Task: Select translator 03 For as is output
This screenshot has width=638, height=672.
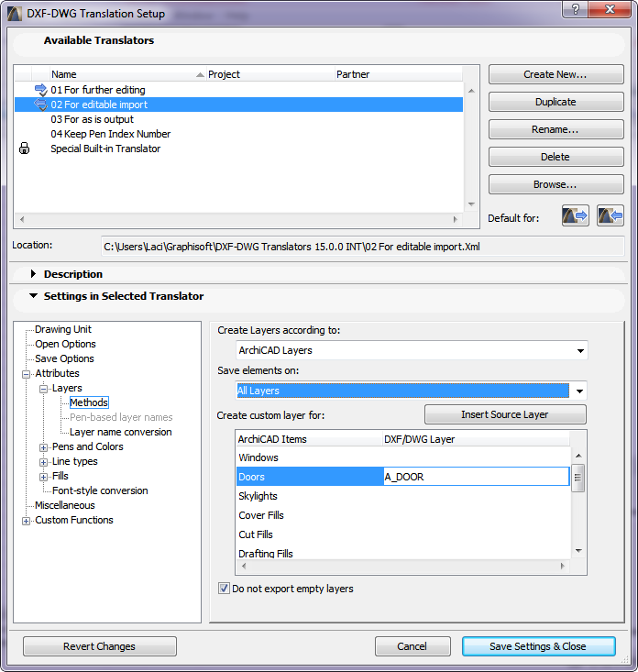Action: click(x=238, y=119)
